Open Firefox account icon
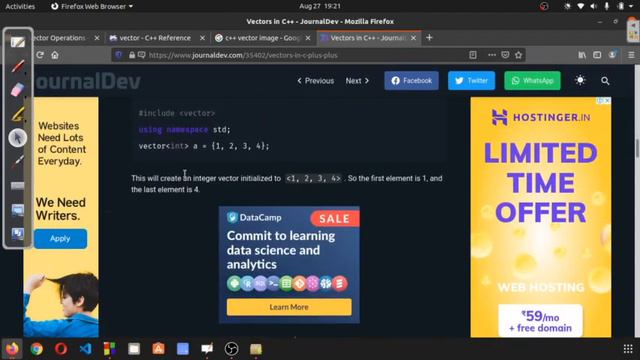The height and width of the screenshot is (360, 640). coord(612,55)
